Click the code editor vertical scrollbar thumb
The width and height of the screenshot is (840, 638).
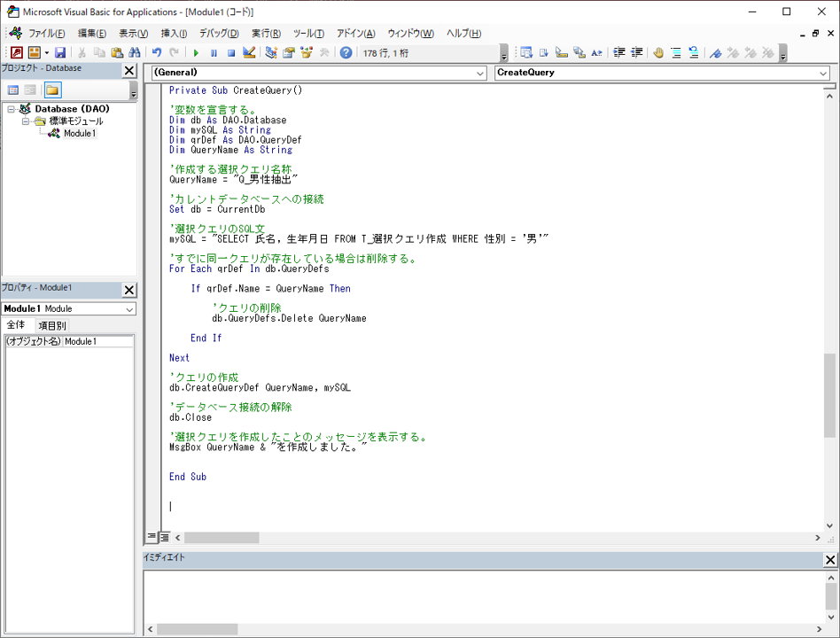[829, 394]
